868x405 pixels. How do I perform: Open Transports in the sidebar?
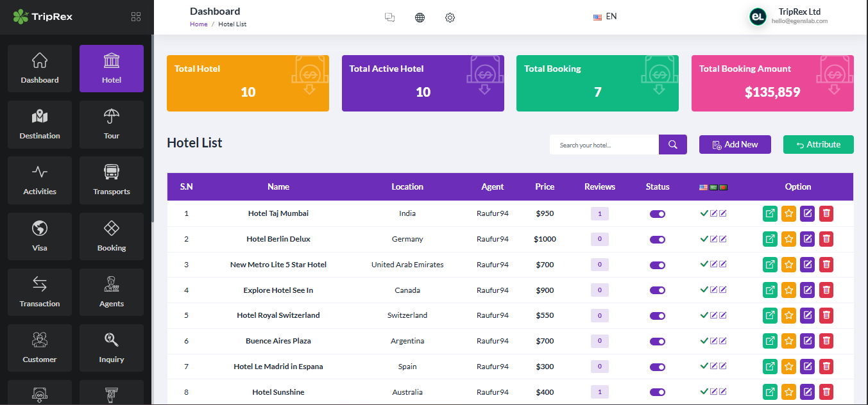pos(112,180)
